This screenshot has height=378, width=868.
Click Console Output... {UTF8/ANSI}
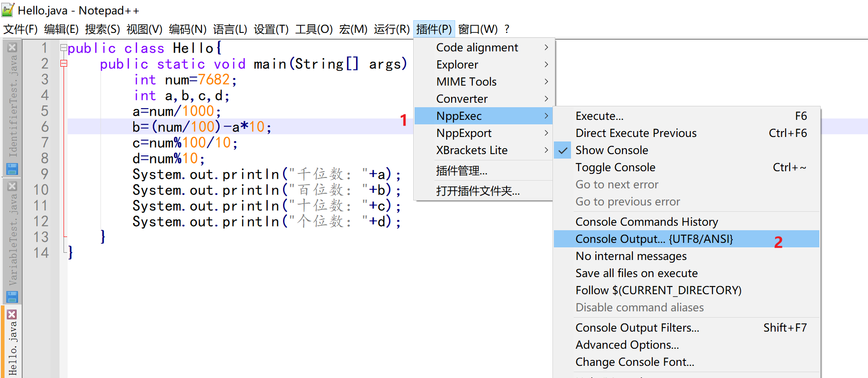686,239
